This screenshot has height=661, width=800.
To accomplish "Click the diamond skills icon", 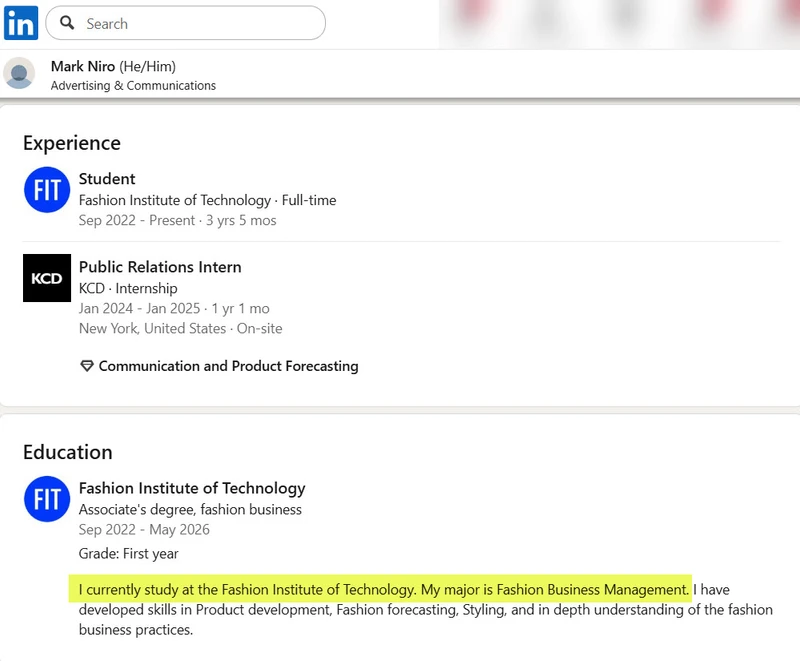I will tap(86, 366).
